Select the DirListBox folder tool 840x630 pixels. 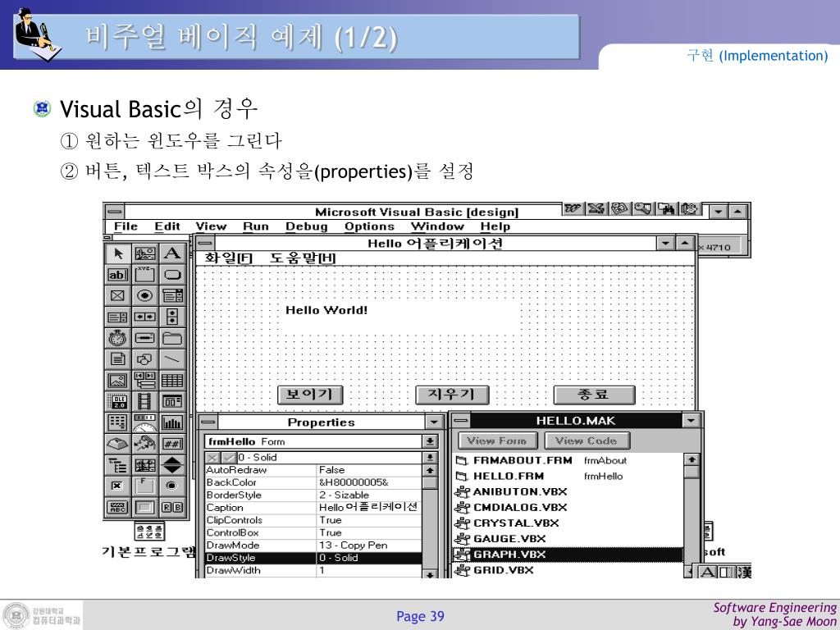tap(172, 338)
